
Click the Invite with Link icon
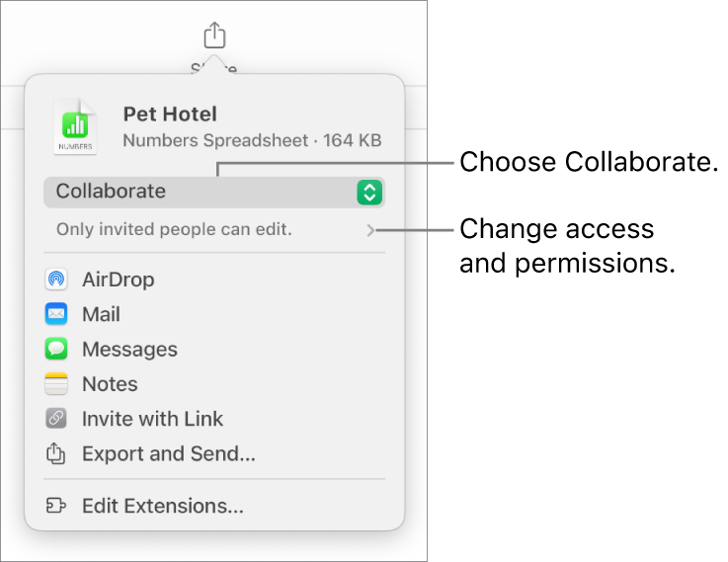point(57,419)
